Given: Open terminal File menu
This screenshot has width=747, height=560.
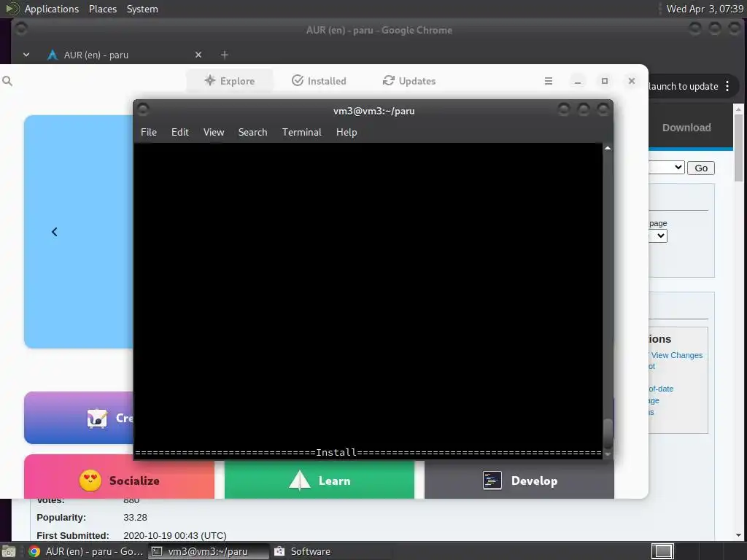Looking at the screenshot, I should click(x=149, y=133).
